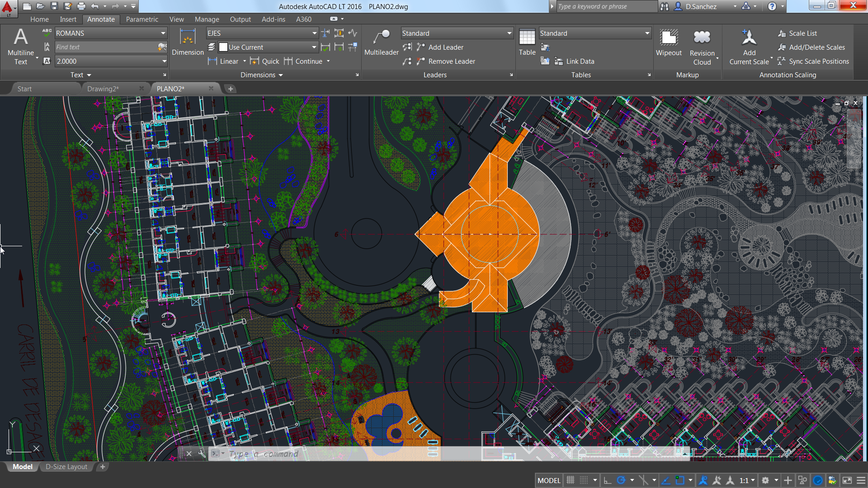Open the D-Size Layout tab
868x488 pixels.
click(66, 467)
